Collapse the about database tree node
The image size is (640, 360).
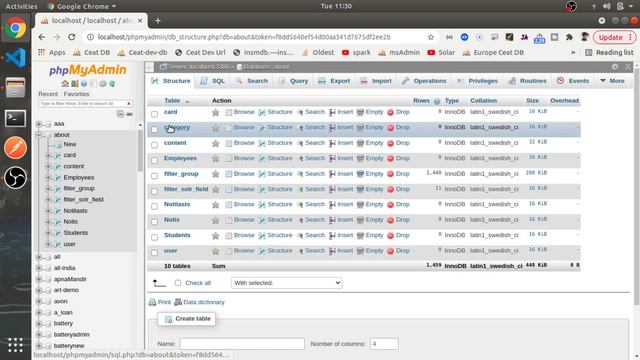click(39, 135)
